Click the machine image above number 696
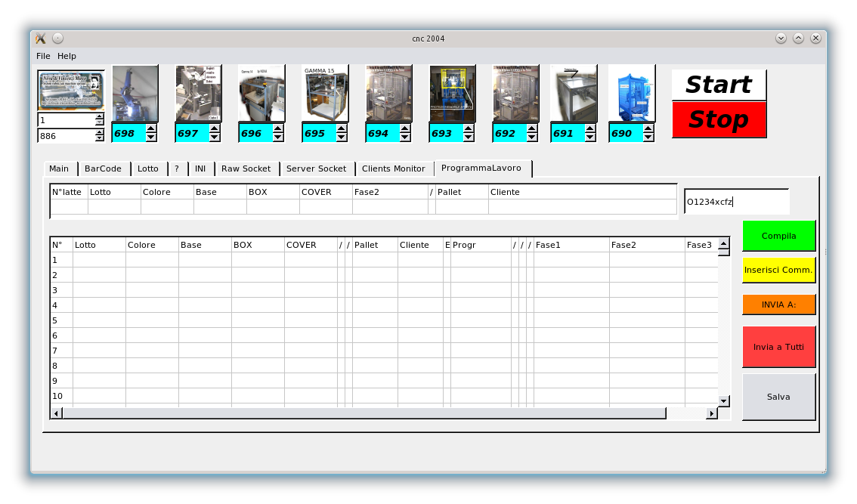The image size is (857, 504). point(261,94)
